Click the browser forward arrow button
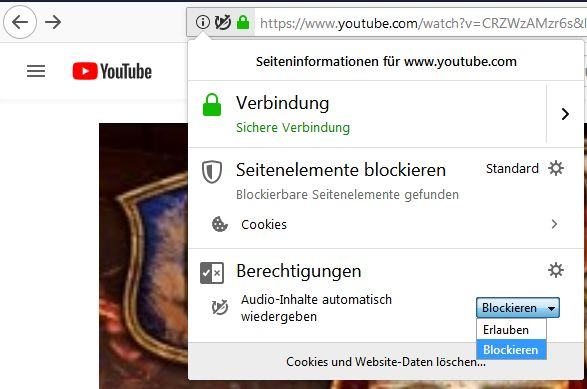This screenshot has width=587, height=389. (x=53, y=22)
